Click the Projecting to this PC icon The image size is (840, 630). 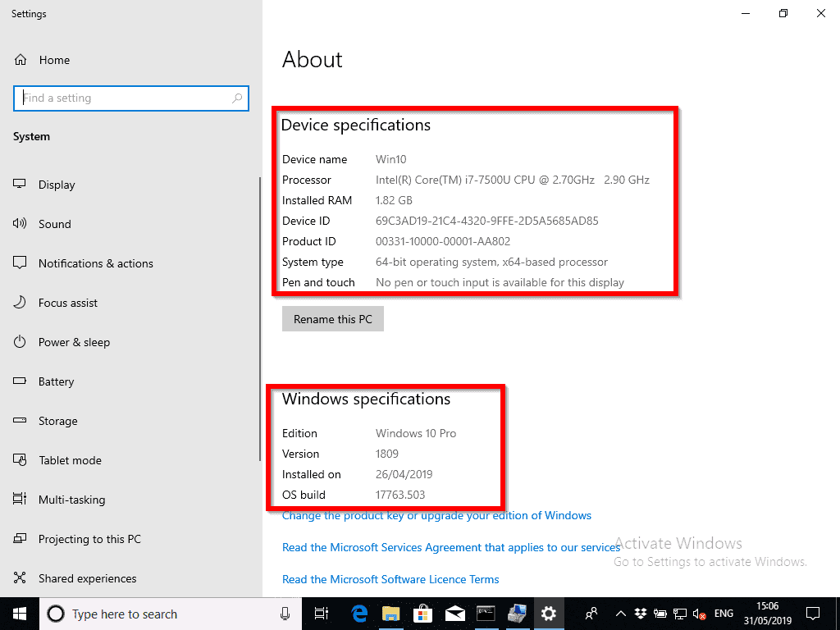pyautogui.click(x=20, y=538)
